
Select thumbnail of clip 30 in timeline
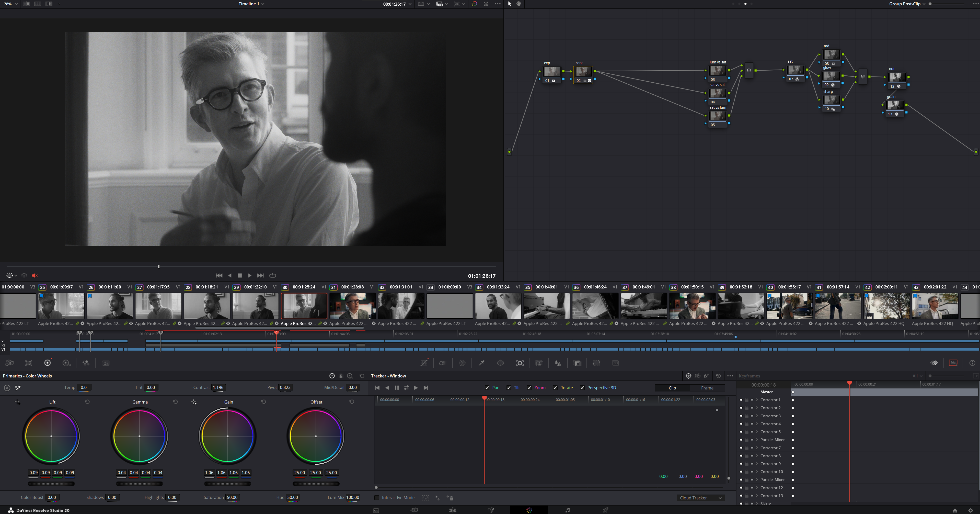pyautogui.click(x=304, y=306)
